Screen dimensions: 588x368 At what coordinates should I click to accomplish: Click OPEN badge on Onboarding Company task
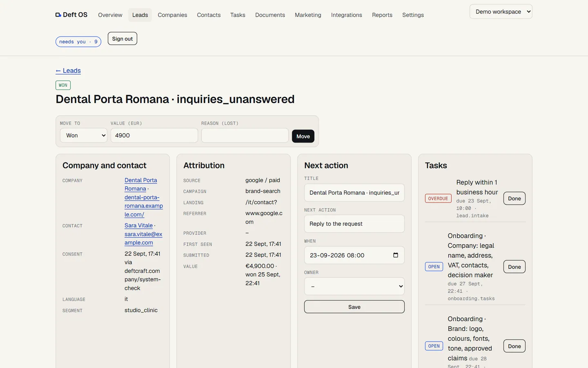(x=434, y=267)
